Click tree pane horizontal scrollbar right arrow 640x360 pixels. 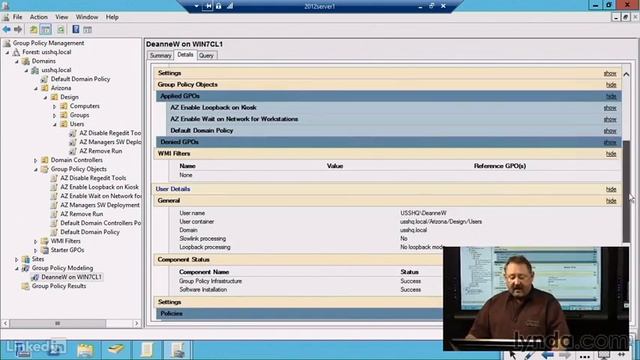click(x=136, y=323)
